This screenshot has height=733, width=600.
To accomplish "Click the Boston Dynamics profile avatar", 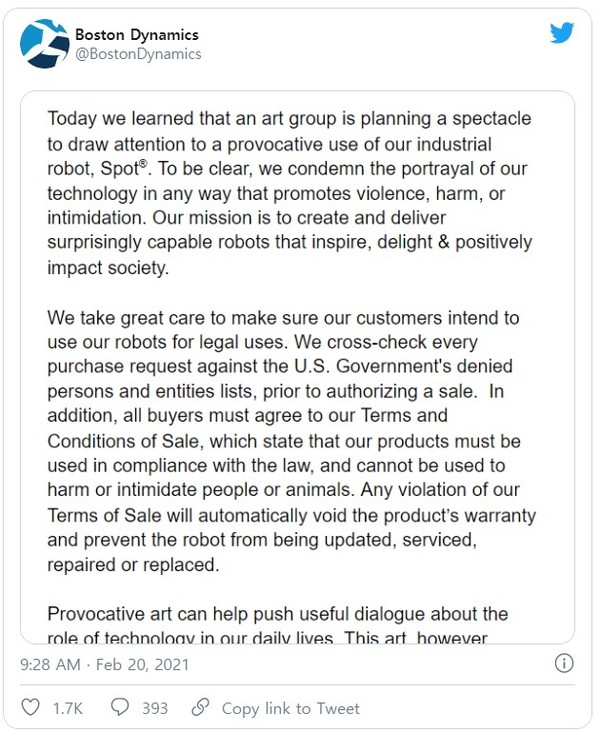I will (x=45, y=44).
